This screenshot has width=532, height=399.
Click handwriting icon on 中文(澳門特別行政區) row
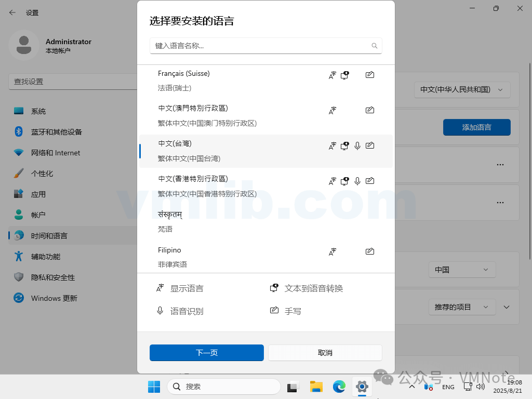(370, 111)
